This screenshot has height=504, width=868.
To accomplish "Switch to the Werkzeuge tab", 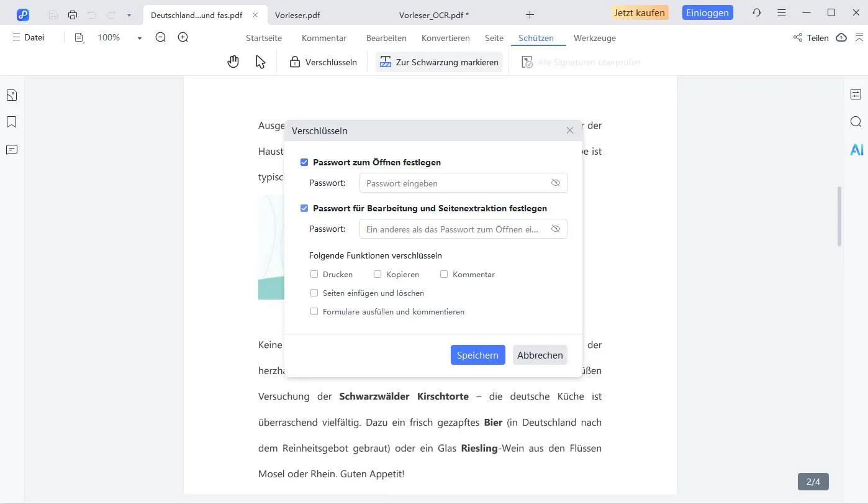I will coord(595,38).
